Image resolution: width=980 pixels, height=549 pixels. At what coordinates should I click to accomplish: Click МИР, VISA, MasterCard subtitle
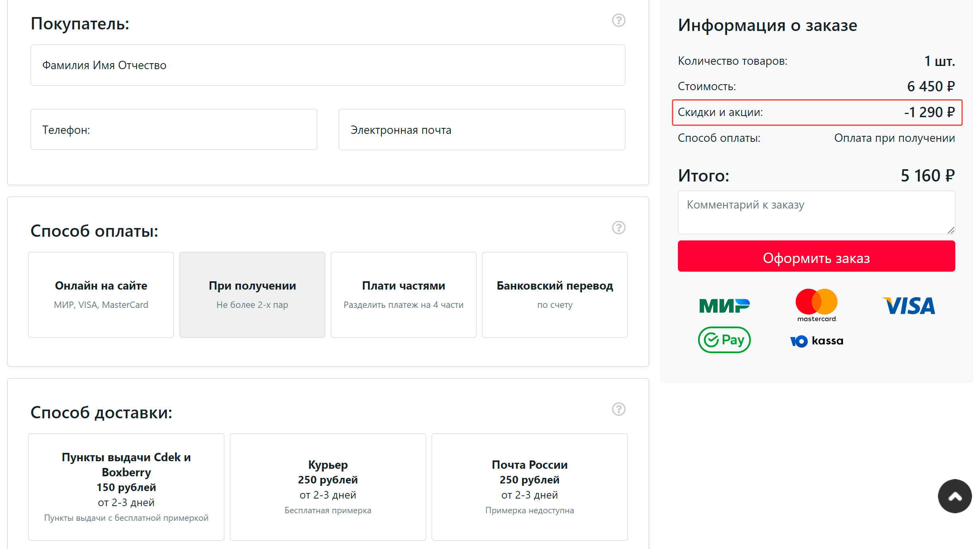(101, 305)
